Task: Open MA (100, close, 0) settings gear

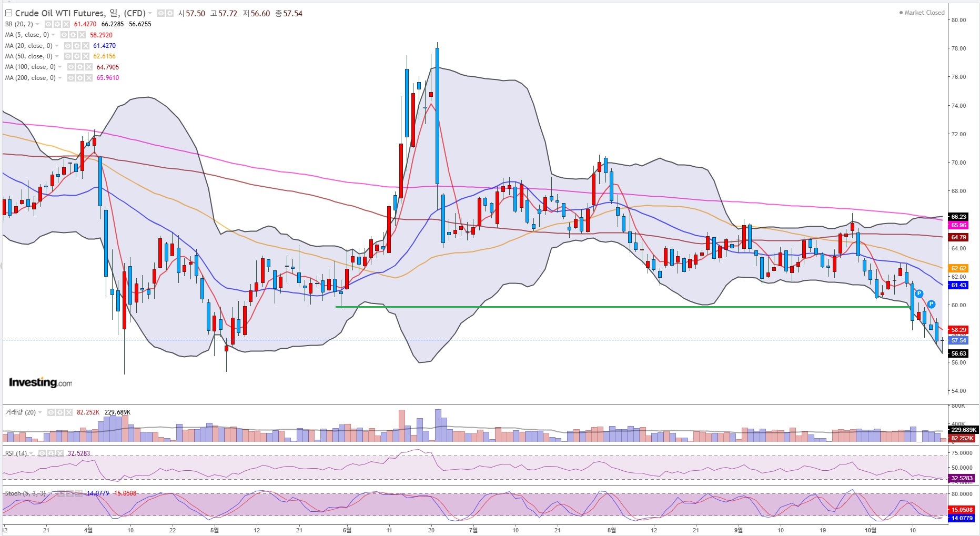Action: coord(79,67)
